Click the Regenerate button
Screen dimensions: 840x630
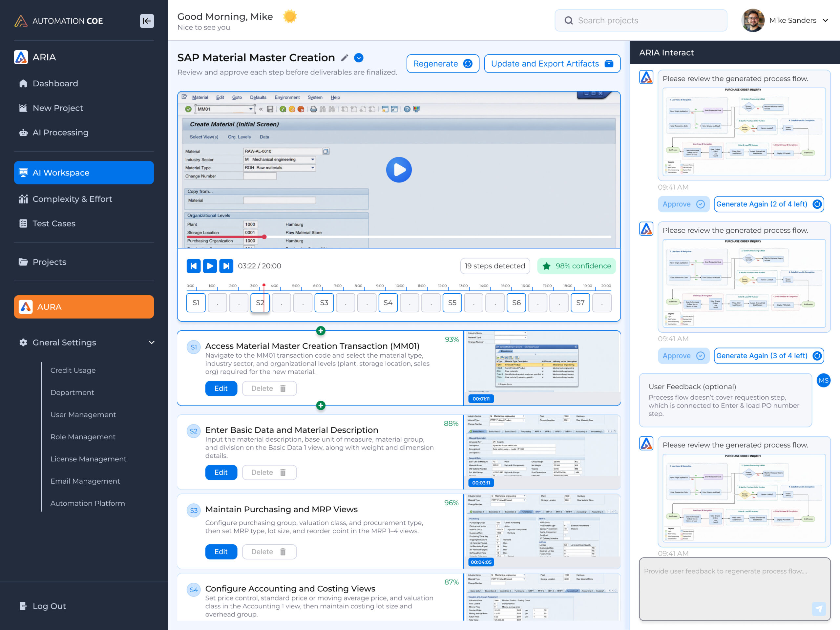pos(442,64)
